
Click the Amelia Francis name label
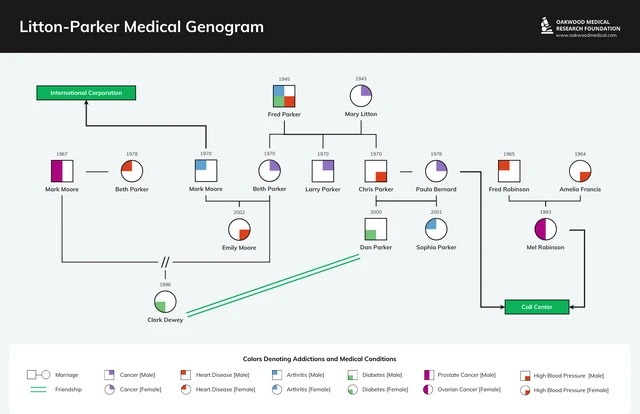pyautogui.click(x=580, y=189)
